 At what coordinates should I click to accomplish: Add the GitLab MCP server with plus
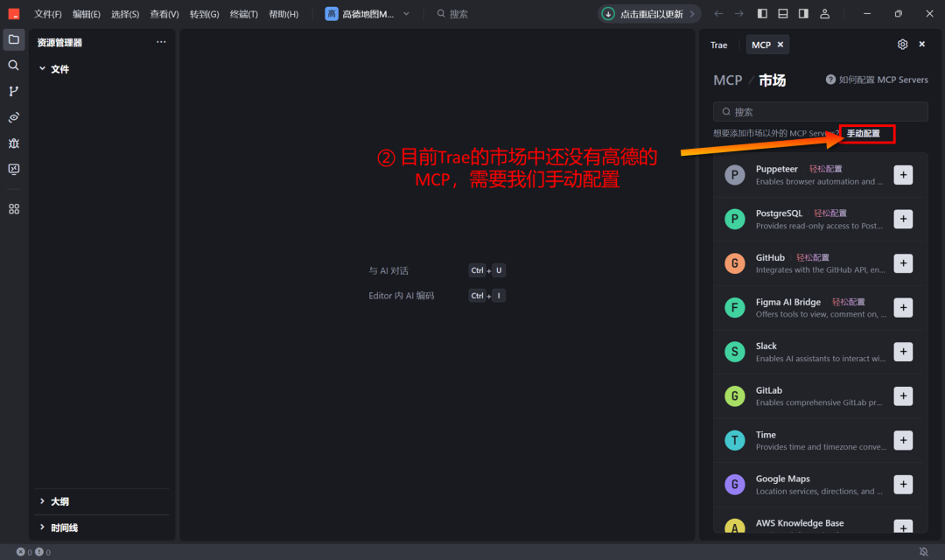tap(903, 396)
